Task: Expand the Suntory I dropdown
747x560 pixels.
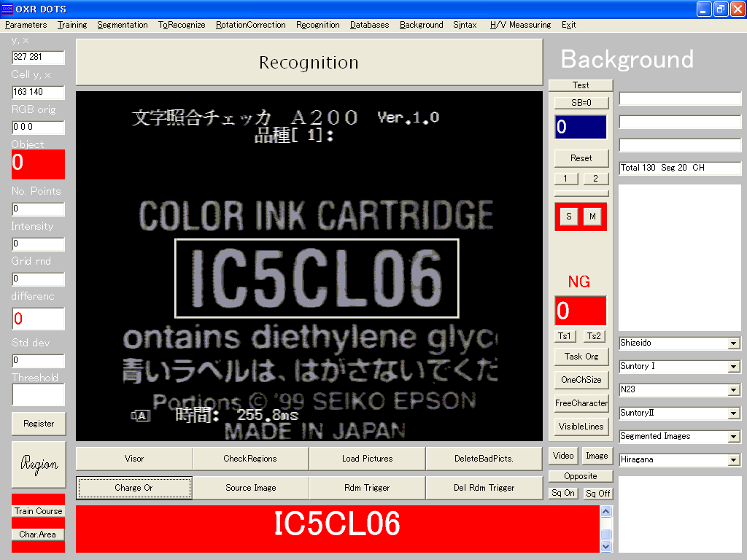Action: tap(734, 367)
